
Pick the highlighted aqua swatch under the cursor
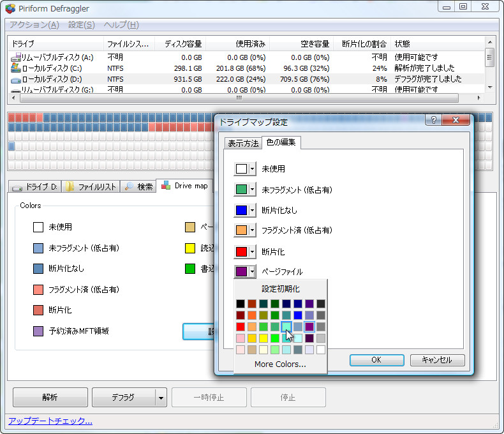tap(286, 327)
